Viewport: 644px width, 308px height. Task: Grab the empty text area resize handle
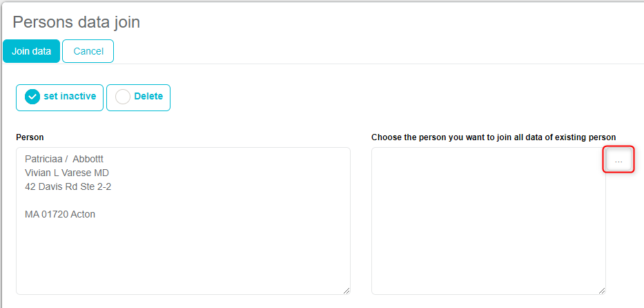point(601,291)
